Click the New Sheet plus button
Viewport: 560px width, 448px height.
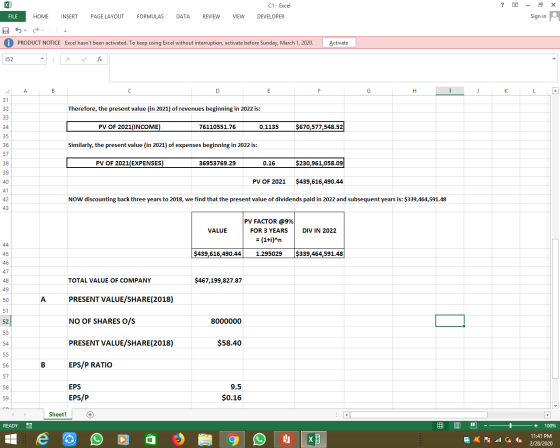click(90, 414)
